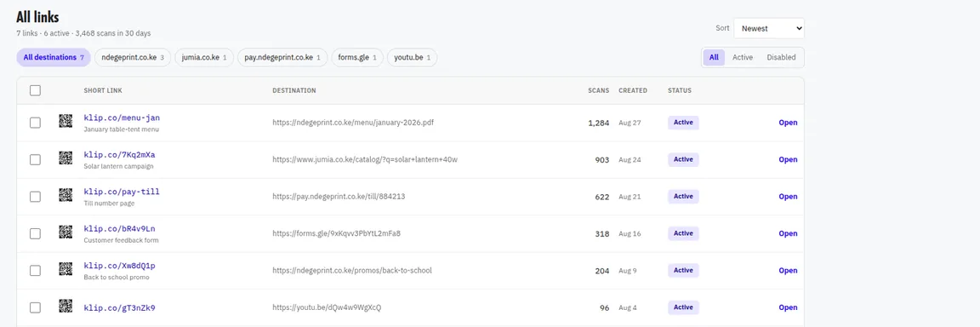This screenshot has width=980, height=327.
Task: Select checkbox for klip.co/gT3nZk9 row
Action: click(35, 307)
